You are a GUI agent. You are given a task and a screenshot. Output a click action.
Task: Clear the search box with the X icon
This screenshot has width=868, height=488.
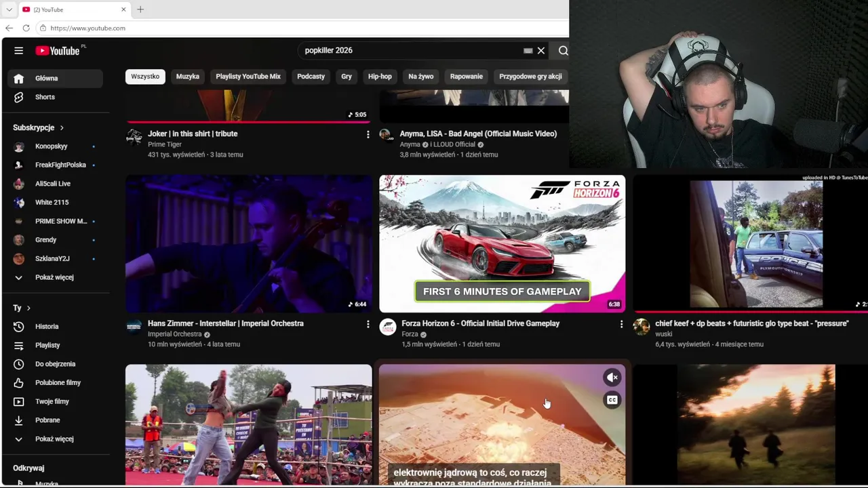pos(541,51)
